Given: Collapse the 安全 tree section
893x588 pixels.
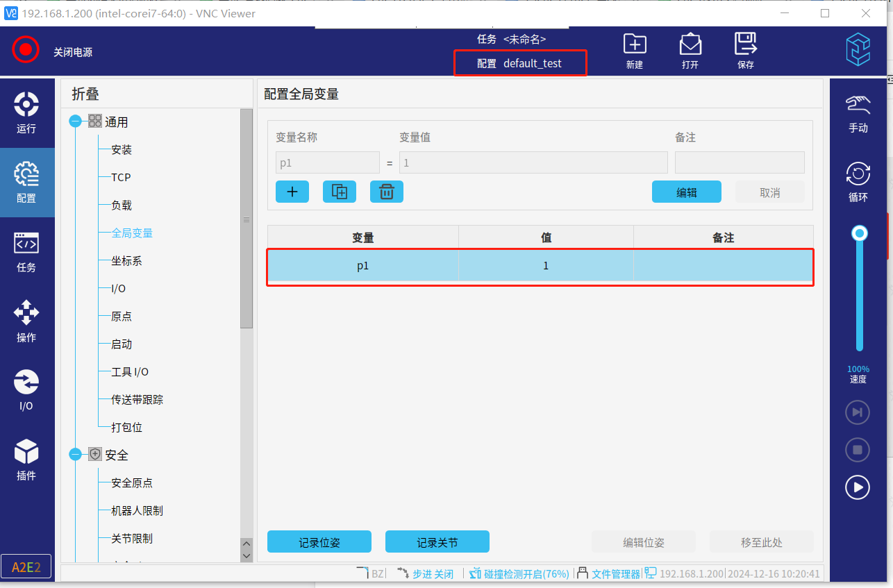Looking at the screenshot, I should (x=75, y=455).
